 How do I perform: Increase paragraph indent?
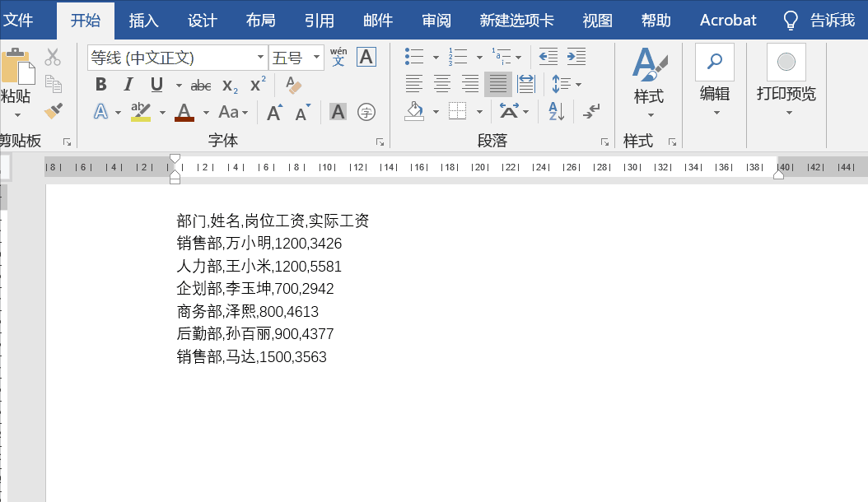click(576, 57)
